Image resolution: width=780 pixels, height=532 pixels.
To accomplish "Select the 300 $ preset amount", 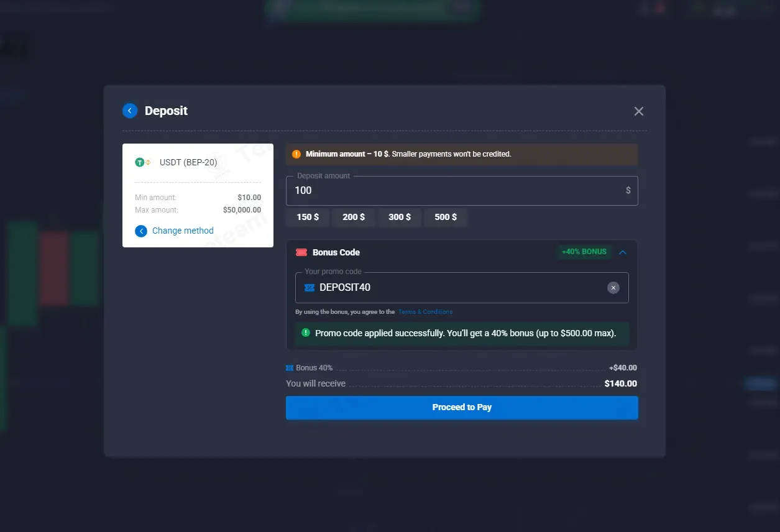I will (x=400, y=217).
